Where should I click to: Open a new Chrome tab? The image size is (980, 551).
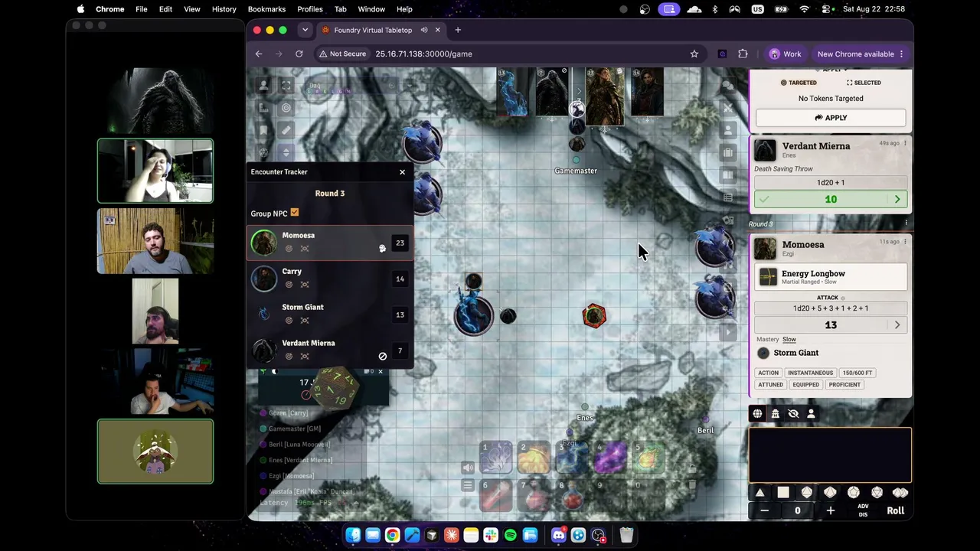458,30
